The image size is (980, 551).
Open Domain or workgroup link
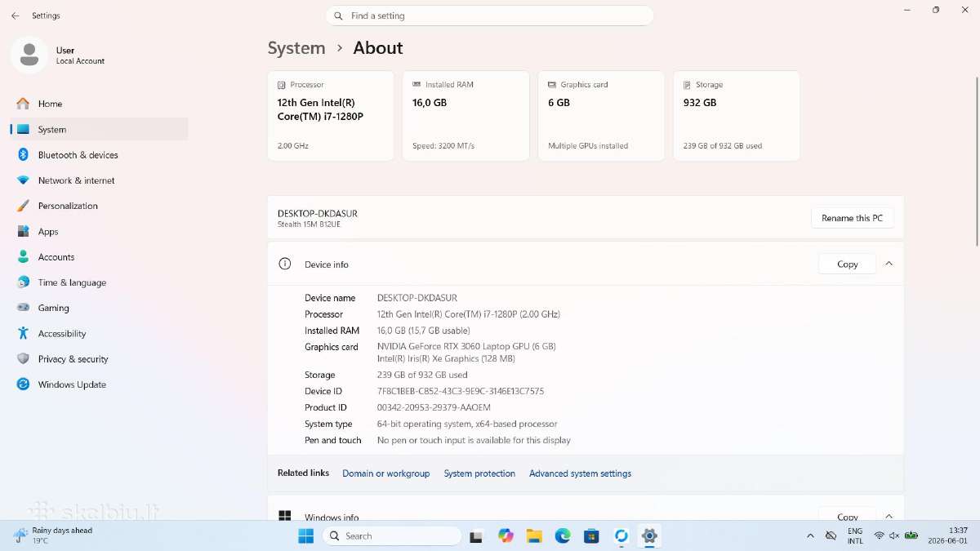pos(385,473)
